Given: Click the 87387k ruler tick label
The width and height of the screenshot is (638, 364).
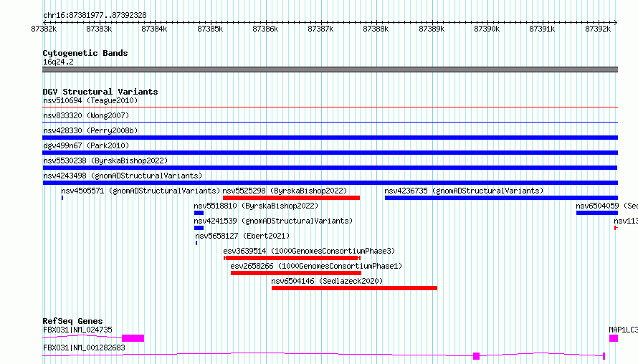Looking at the screenshot, I should pos(320,29).
